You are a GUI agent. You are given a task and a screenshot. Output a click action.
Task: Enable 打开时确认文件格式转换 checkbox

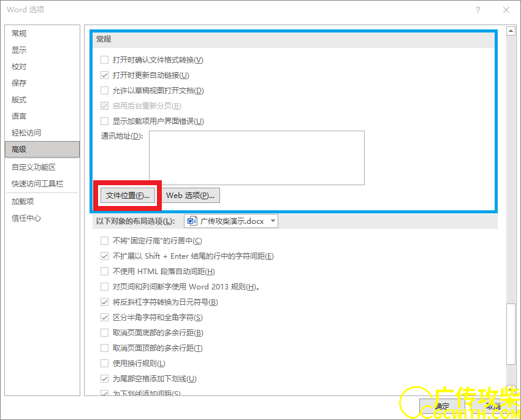click(x=104, y=60)
